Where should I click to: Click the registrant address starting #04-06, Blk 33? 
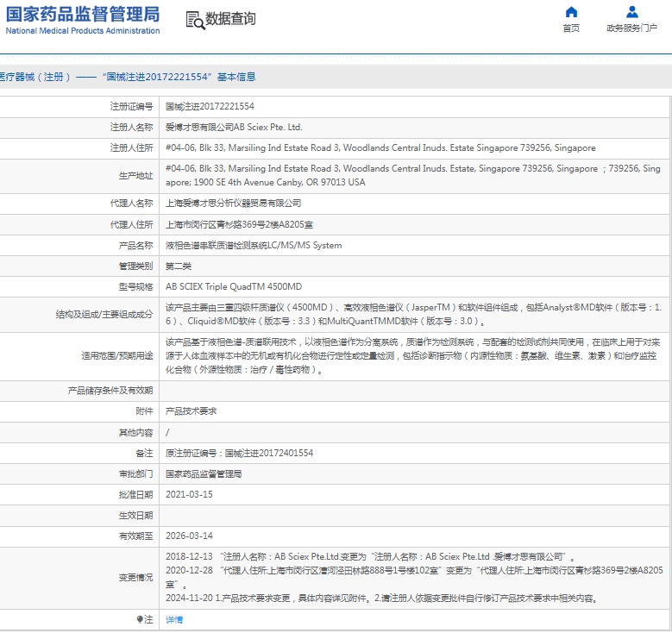380,147
